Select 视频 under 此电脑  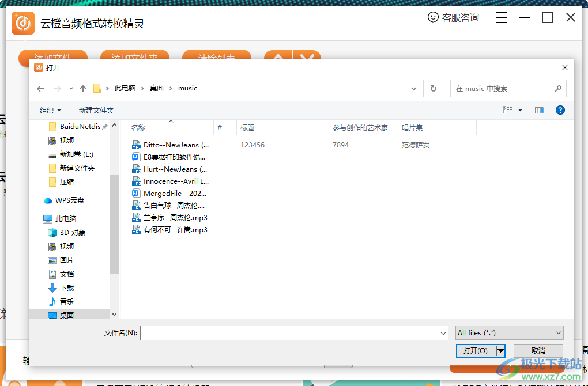click(62, 247)
